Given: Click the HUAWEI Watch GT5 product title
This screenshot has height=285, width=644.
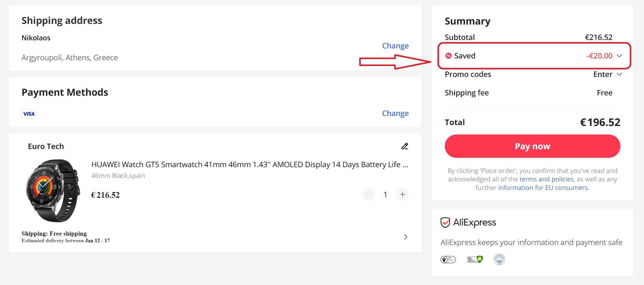Looking at the screenshot, I should point(250,164).
